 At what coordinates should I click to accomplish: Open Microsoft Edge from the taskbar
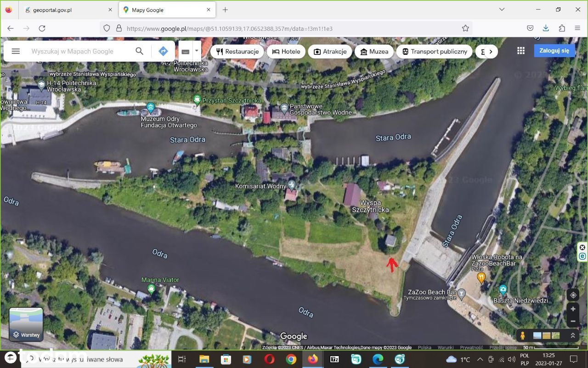coord(378,359)
